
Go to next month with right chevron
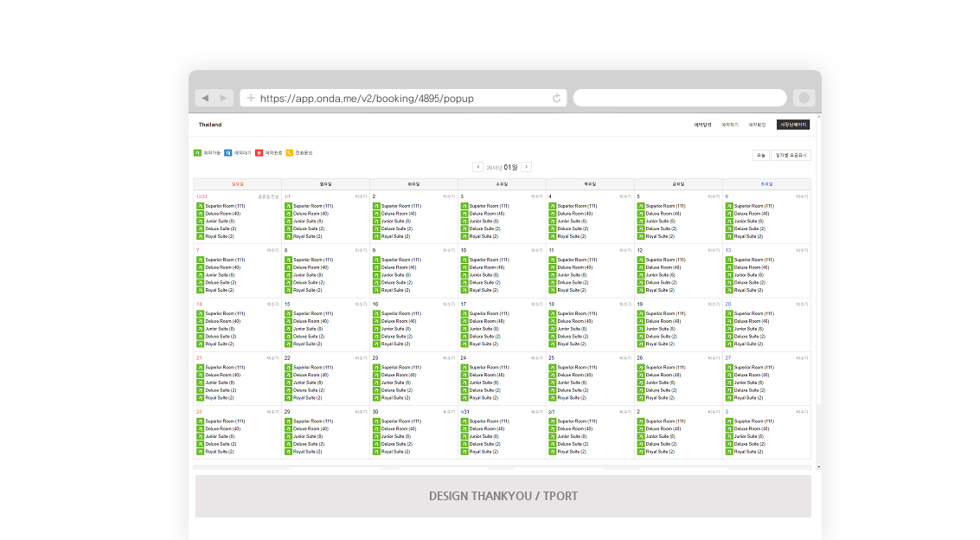click(526, 167)
